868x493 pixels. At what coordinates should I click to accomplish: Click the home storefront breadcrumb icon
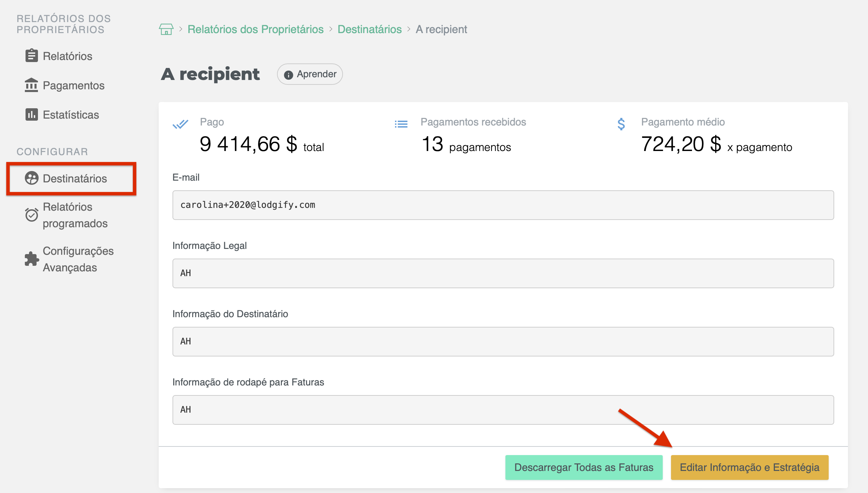[x=166, y=29]
